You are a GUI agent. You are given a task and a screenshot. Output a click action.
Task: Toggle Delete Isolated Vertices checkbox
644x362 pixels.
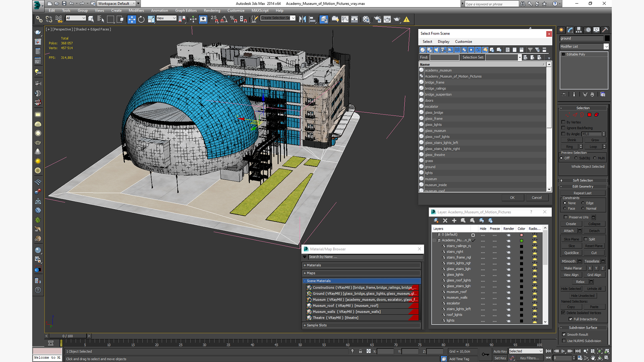[563, 313]
